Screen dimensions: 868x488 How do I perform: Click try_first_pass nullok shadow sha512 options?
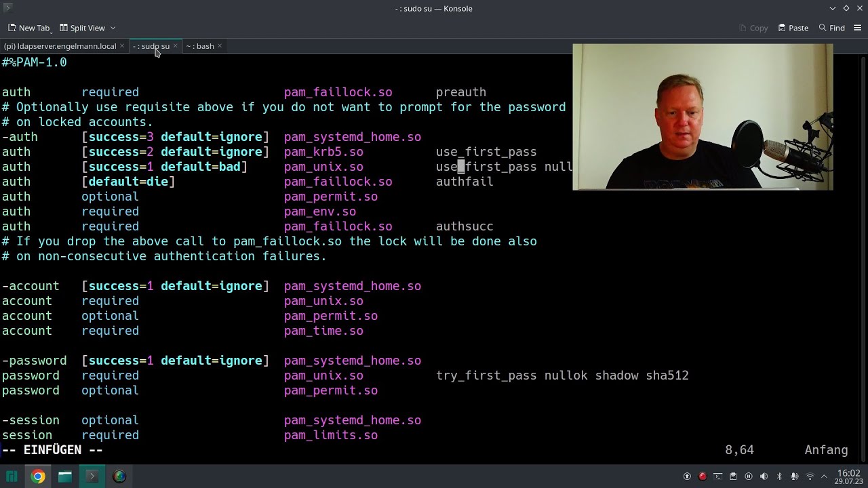(562, 375)
